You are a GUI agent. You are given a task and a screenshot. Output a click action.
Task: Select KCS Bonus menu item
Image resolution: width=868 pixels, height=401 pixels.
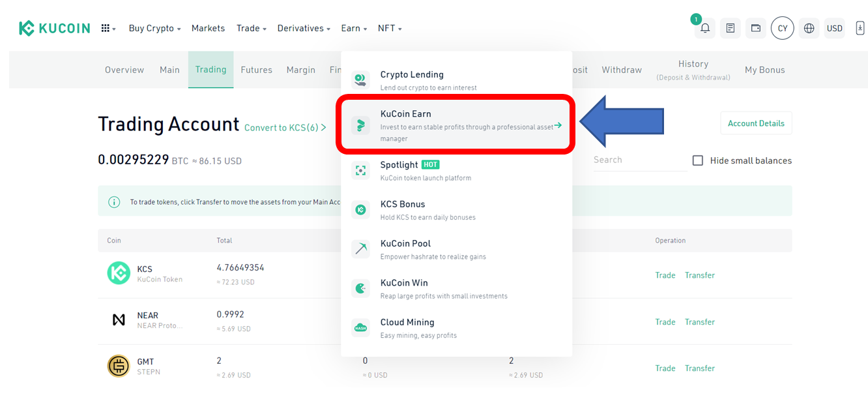456,210
